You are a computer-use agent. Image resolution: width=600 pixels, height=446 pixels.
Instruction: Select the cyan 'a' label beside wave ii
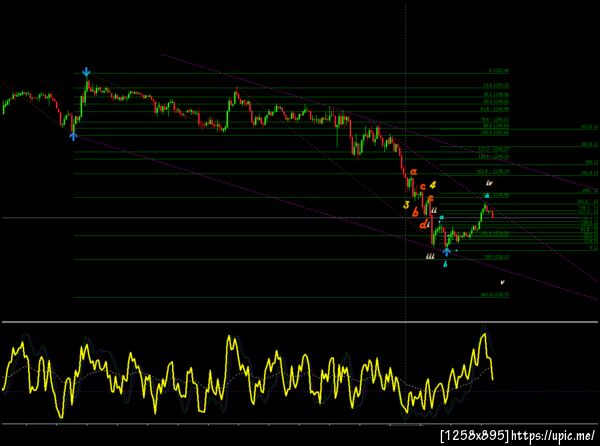[x=441, y=218]
